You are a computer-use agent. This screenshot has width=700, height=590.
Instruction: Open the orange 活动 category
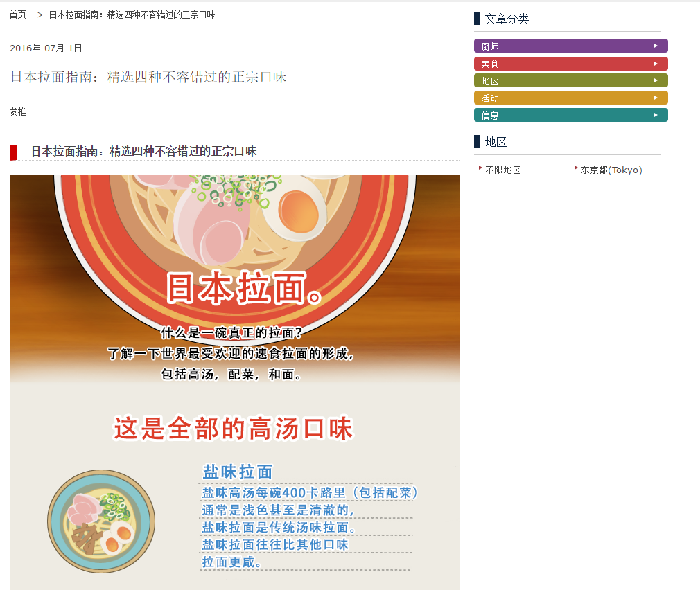pyautogui.click(x=570, y=98)
